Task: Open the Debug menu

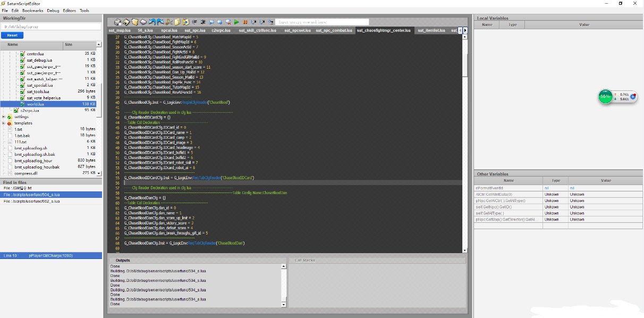Action: pos(53,11)
